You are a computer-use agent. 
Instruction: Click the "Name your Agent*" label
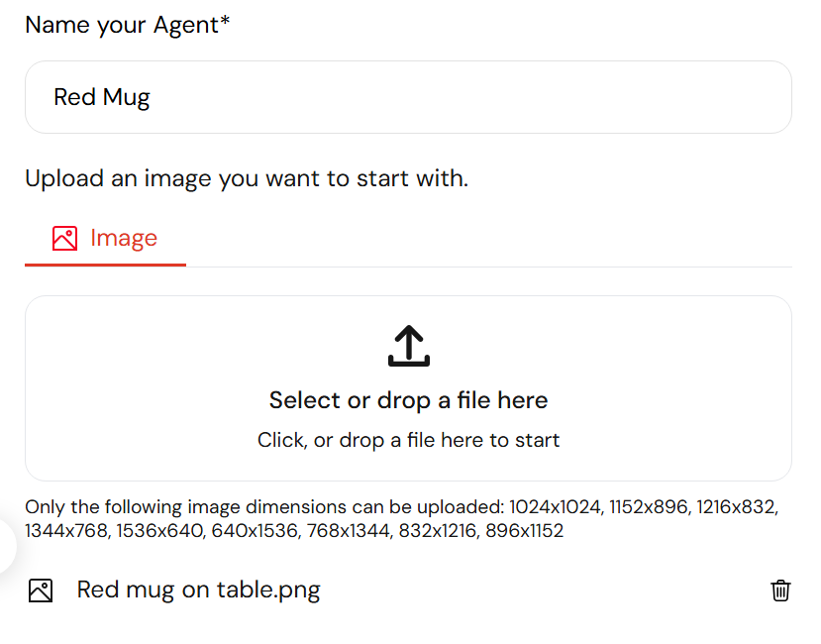(x=127, y=25)
